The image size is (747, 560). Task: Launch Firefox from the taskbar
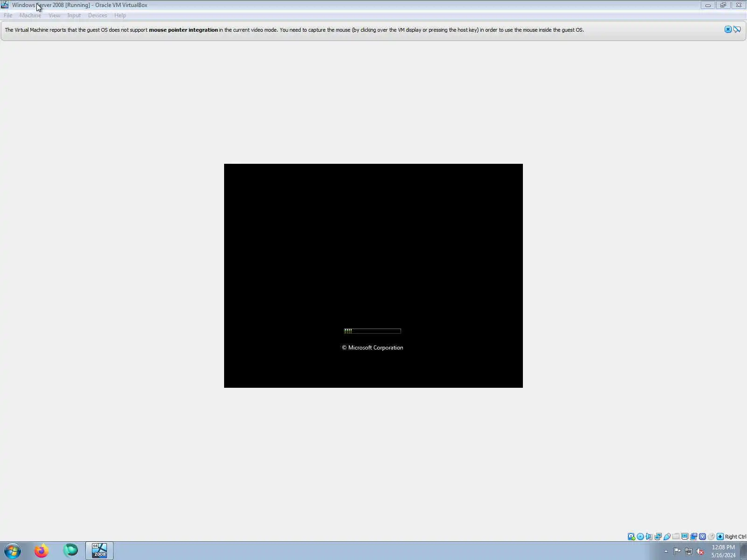[42, 551]
